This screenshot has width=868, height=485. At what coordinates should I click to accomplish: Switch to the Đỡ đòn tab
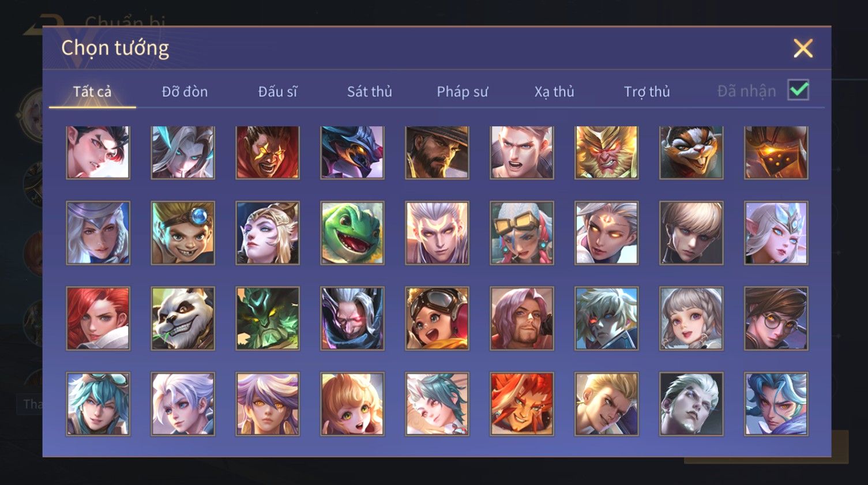coord(185,92)
